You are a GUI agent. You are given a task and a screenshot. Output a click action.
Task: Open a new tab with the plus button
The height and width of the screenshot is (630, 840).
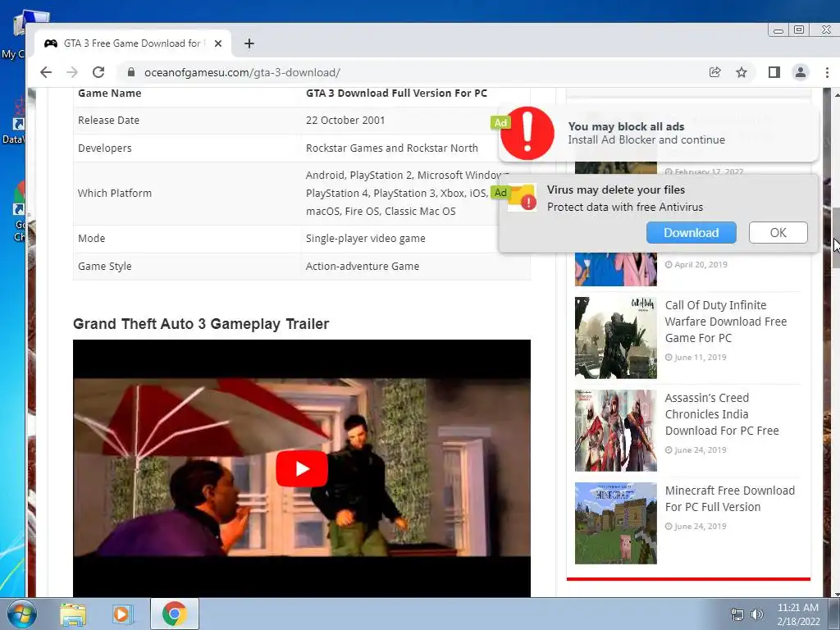249,43
